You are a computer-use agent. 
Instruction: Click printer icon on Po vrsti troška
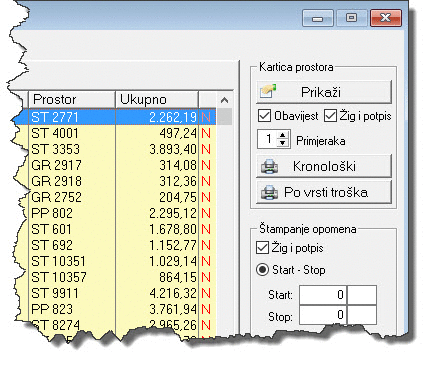tap(269, 192)
